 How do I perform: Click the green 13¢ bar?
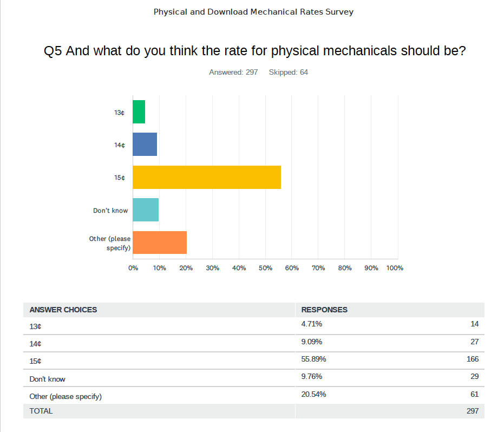(139, 112)
